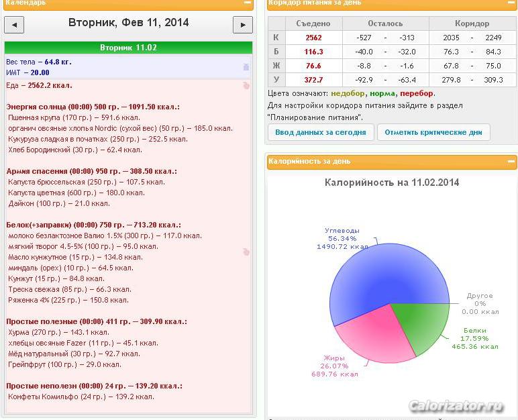
Task: Open the Энергия солнца meal heading
Action: click(x=93, y=107)
